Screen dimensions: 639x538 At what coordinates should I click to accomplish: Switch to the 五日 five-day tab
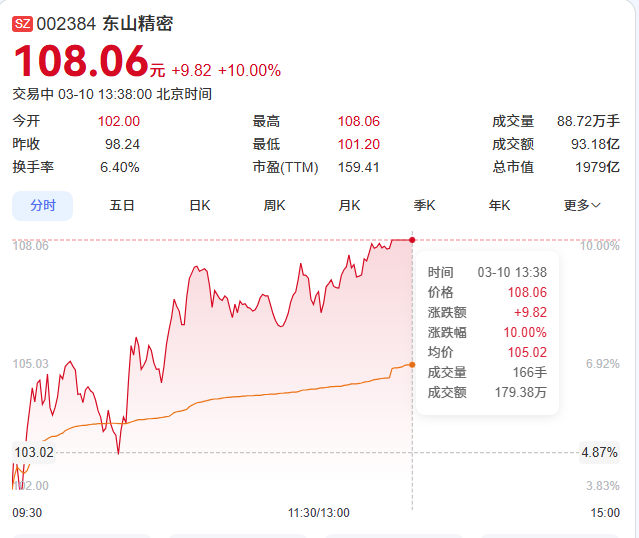point(122,205)
